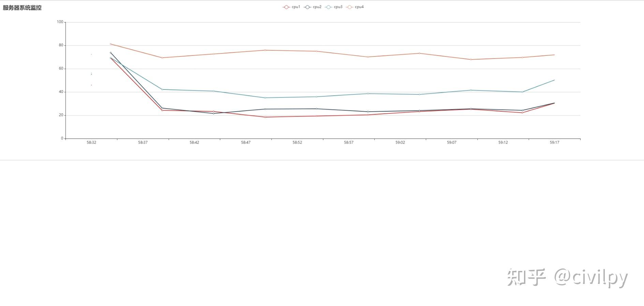Select cpu4 data point at 58:57
The image size is (644, 306).
[368, 57]
